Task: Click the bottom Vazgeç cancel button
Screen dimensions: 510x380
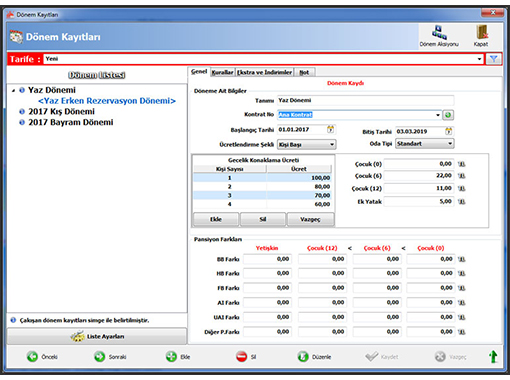Action: click(x=450, y=357)
